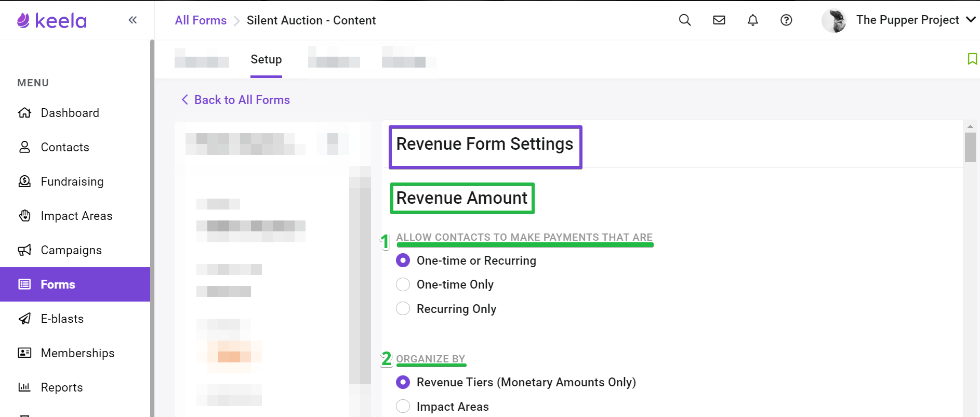This screenshot has width=980, height=417.
Task: Click Back to All Forms link
Action: [x=242, y=100]
